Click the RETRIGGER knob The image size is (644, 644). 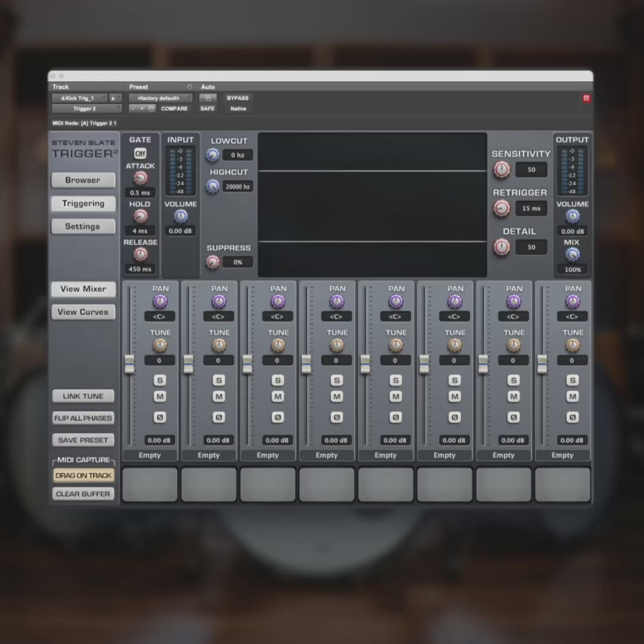pyautogui.click(x=501, y=208)
